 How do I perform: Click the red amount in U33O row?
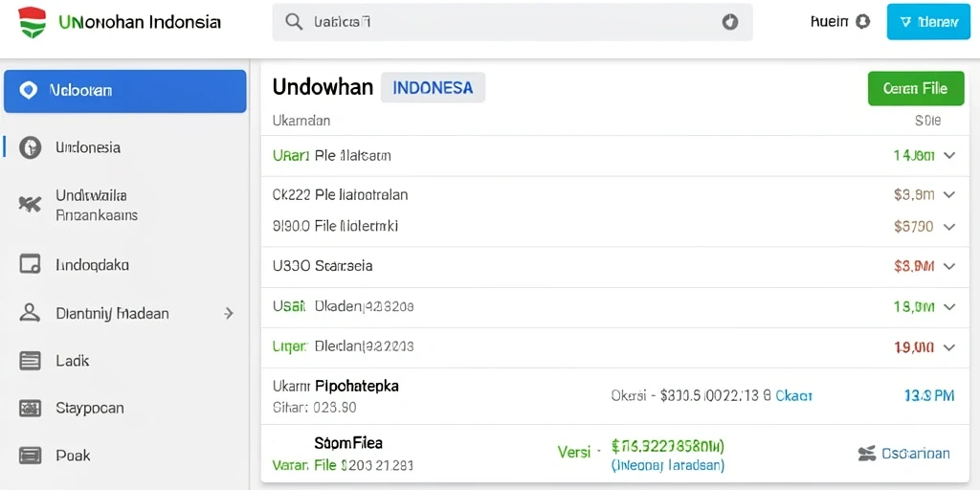pos(914,267)
